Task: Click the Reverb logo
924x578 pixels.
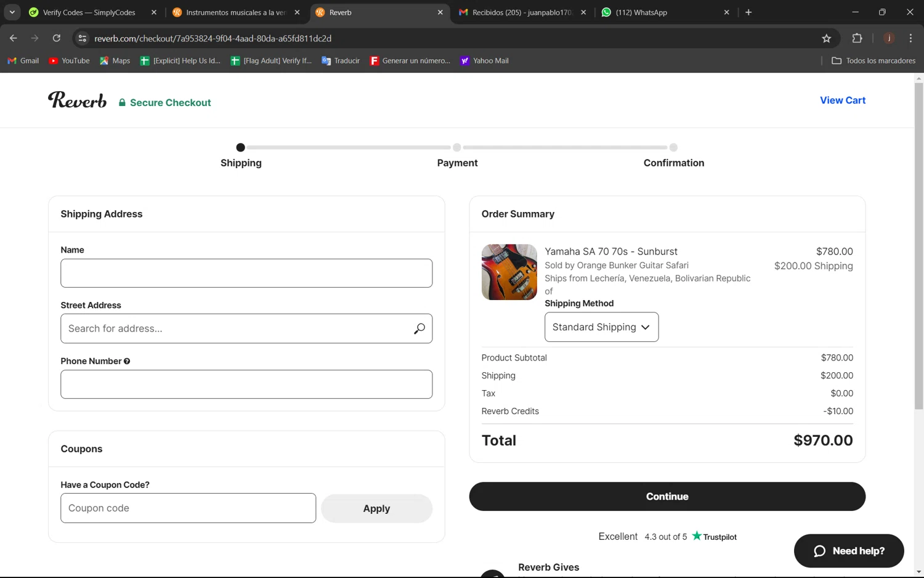Action: [x=77, y=100]
